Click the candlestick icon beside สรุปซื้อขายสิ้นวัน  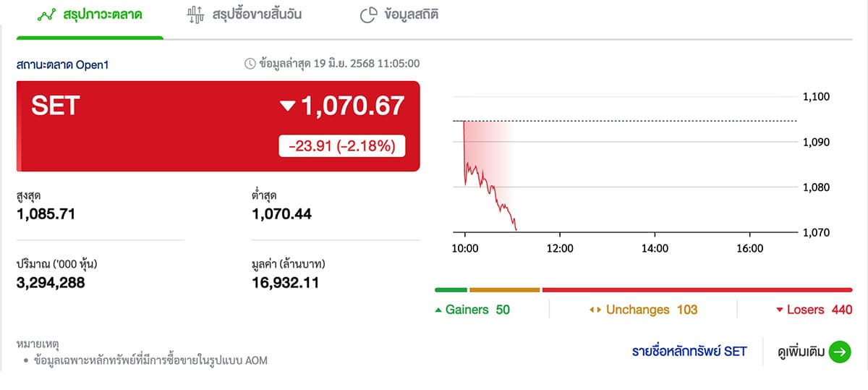coord(195,14)
